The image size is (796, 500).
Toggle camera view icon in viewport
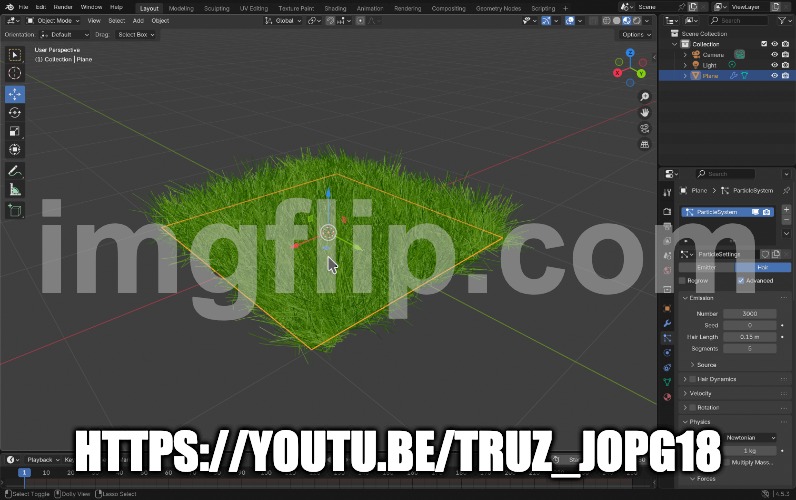[645, 128]
